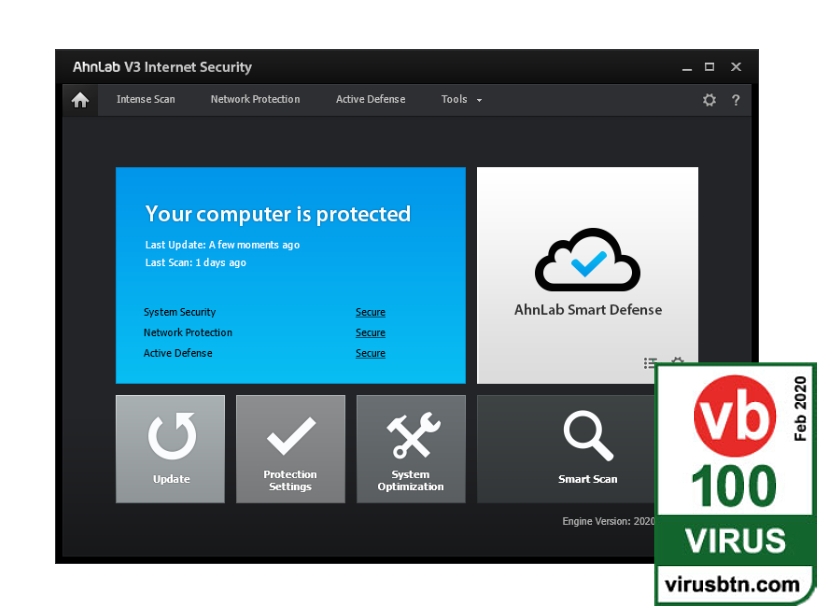Click the 'System Security' label
Screen dimensions: 832x614
click(x=180, y=312)
